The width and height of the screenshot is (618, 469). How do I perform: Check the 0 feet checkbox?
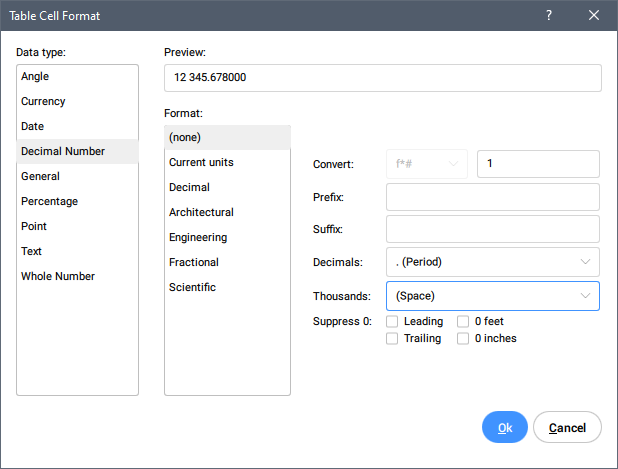(x=464, y=322)
